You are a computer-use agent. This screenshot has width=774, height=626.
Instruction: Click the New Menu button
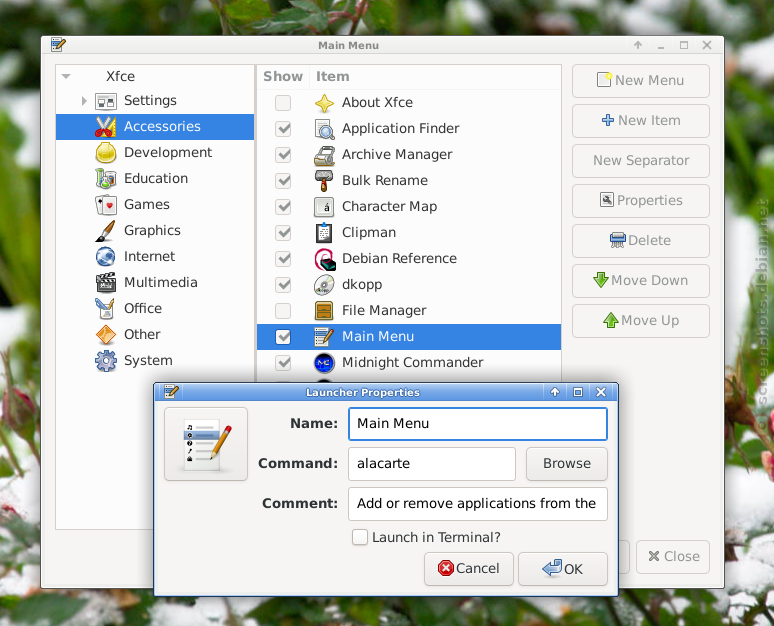tap(641, 81)
